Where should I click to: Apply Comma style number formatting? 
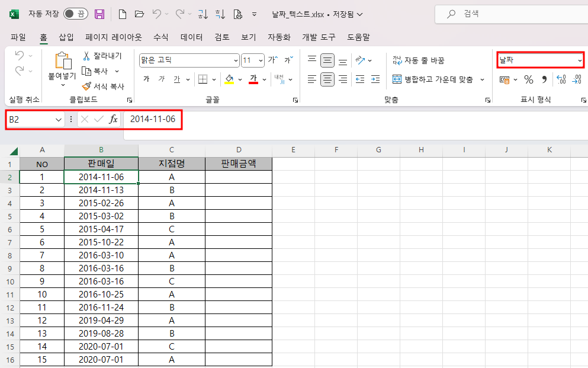click(544, 79)
